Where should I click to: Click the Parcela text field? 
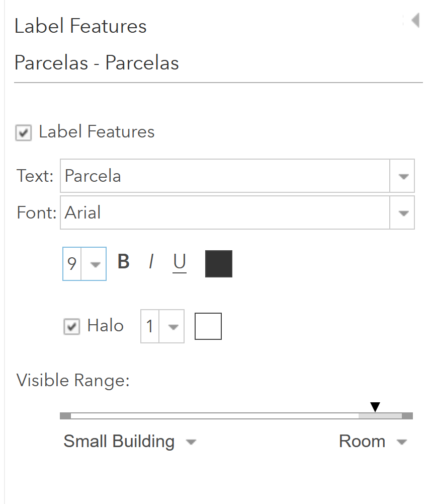(225, 176)
